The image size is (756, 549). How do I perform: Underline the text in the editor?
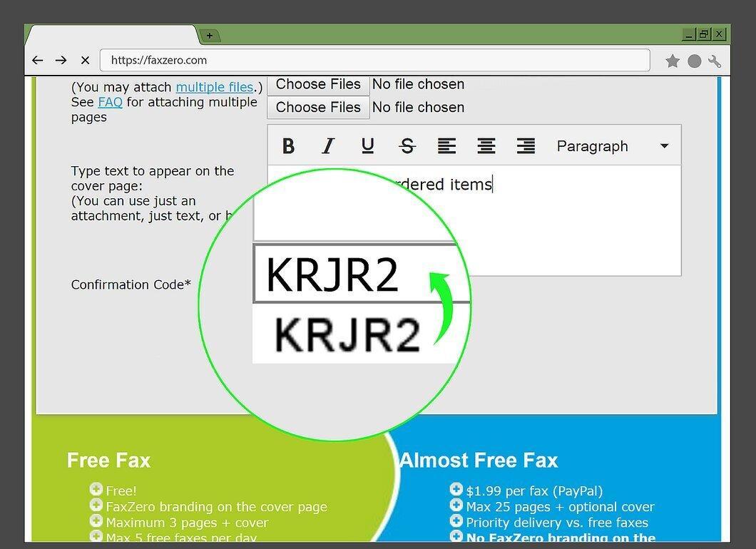[x=367, y=145]
